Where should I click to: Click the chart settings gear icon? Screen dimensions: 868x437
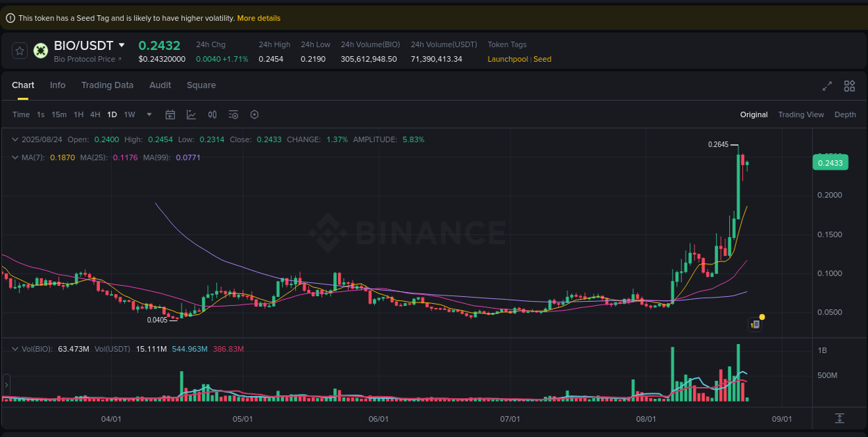(254, 114)
